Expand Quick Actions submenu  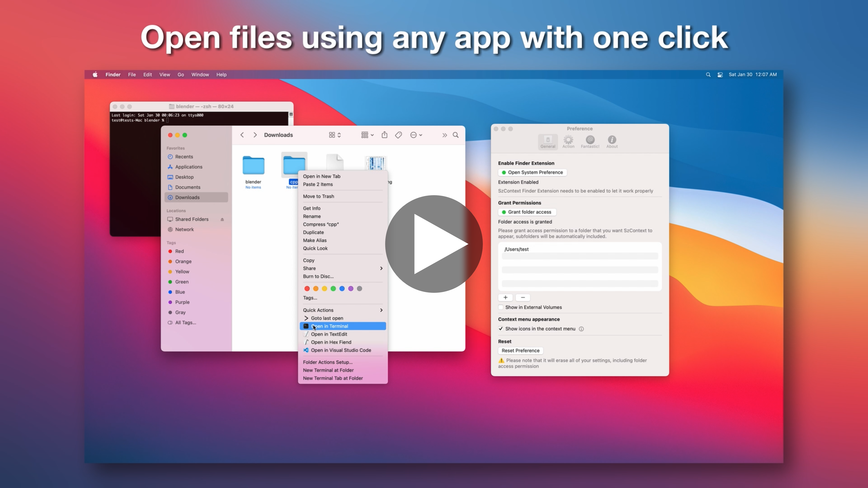click(x=343, y=310)
